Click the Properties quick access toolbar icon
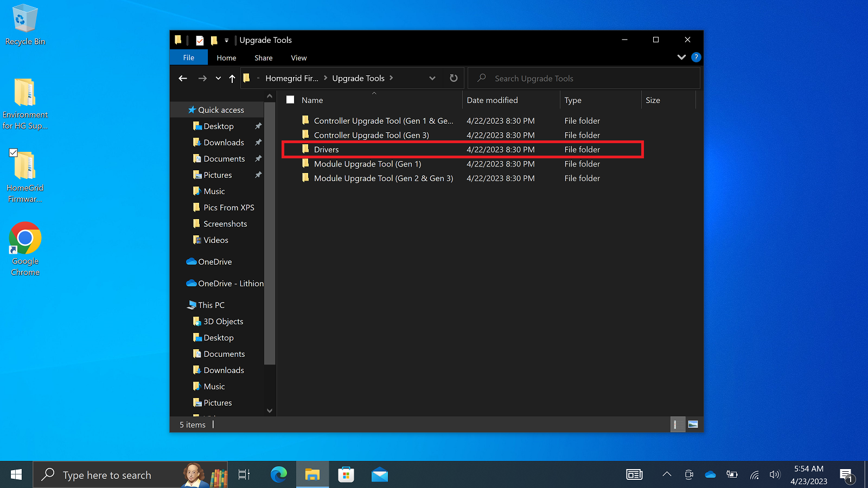868x488 pixels. click(x=200, y=40)
